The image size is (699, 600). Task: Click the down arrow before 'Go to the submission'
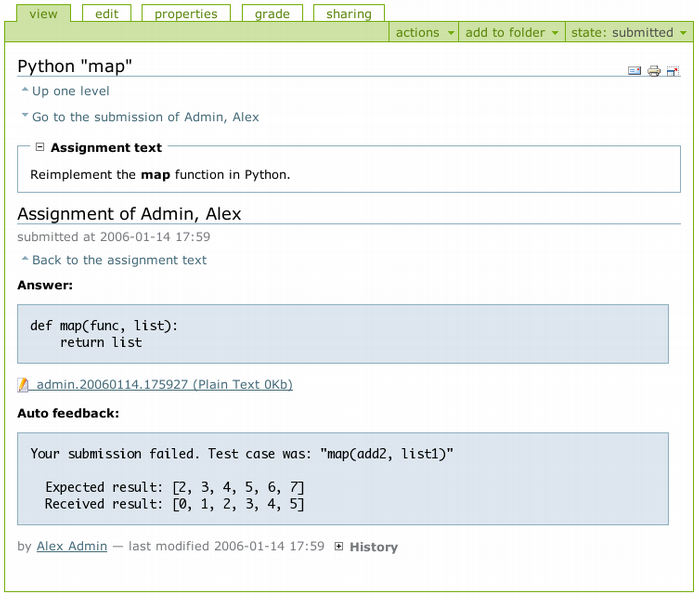click(x=25, y=117)
